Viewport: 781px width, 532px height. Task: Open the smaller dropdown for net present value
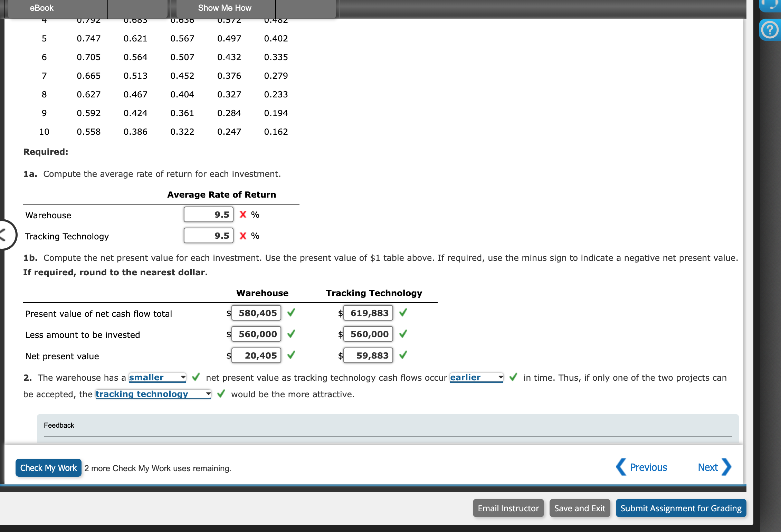point(158,378)
